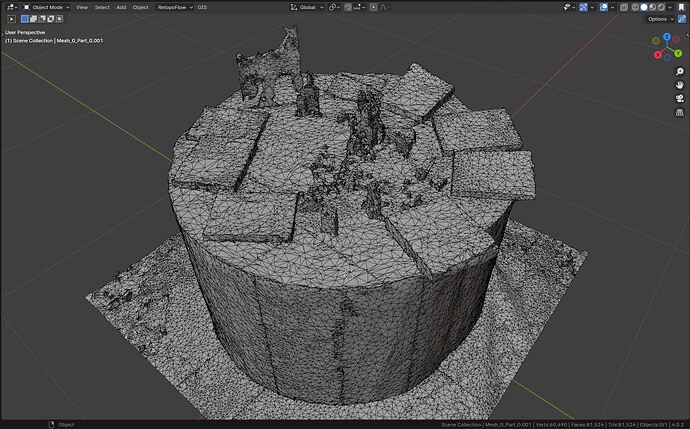Click the object visibility eye icon

pos(567,7)
